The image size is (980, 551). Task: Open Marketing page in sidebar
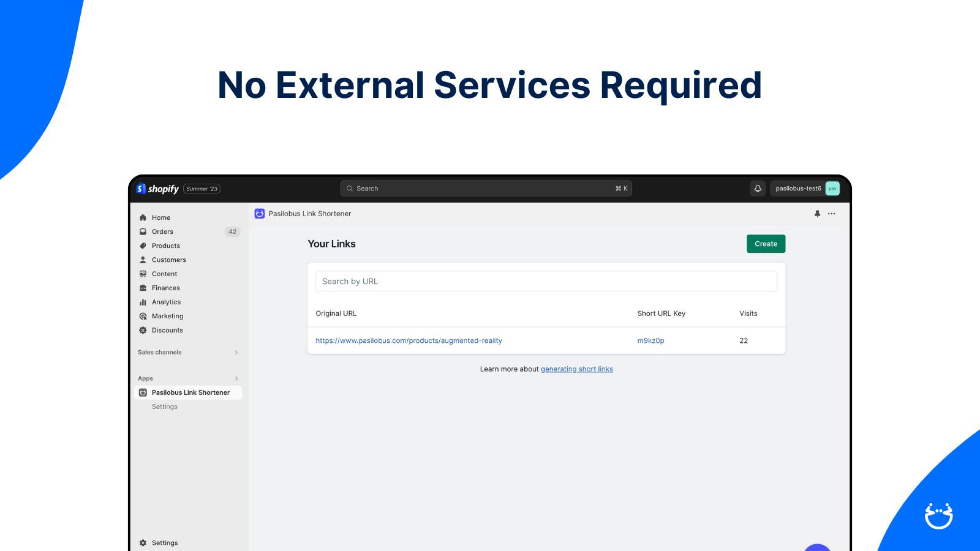click(167, 316)
